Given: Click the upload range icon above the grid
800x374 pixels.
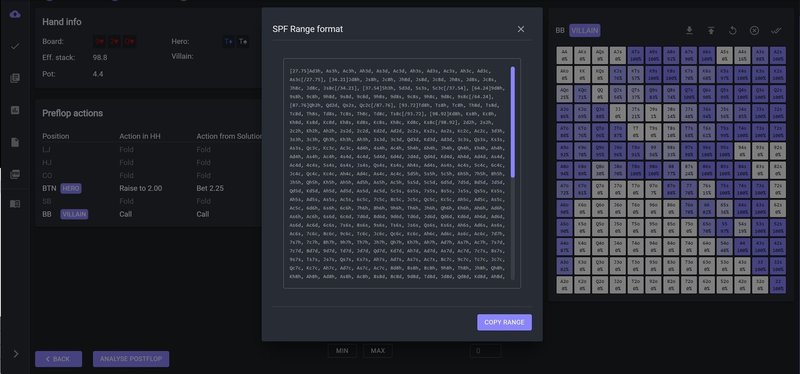Looking at the screenshot, I should pos(711,31).
